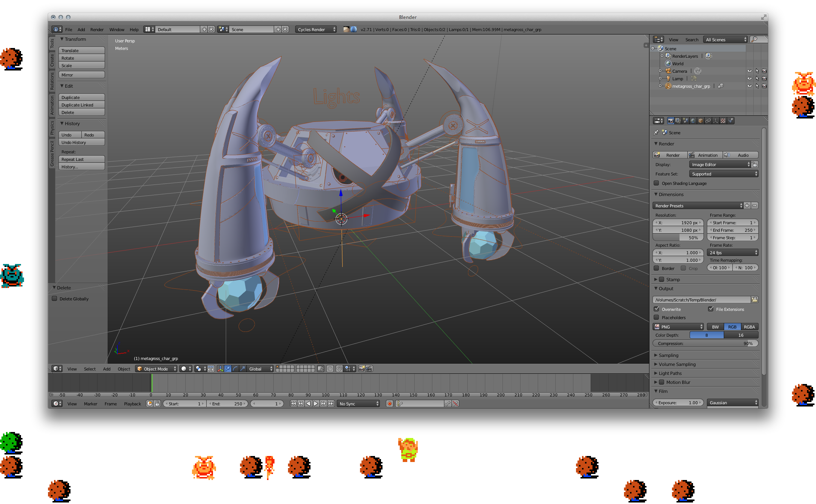Image resolution: width=816 pixels, height=504 pixels.
Task: Switch to the Grease Pencil shelf tab
Action: 52,154
